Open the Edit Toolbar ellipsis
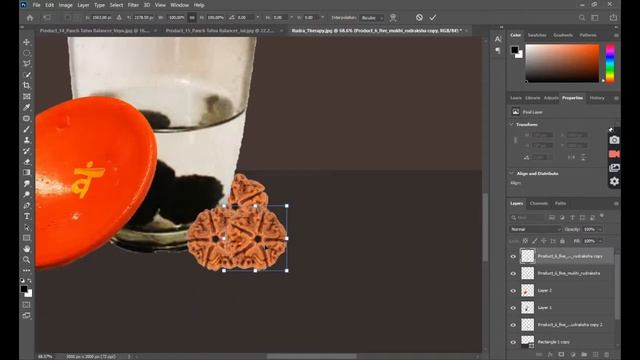 [27, 270]
